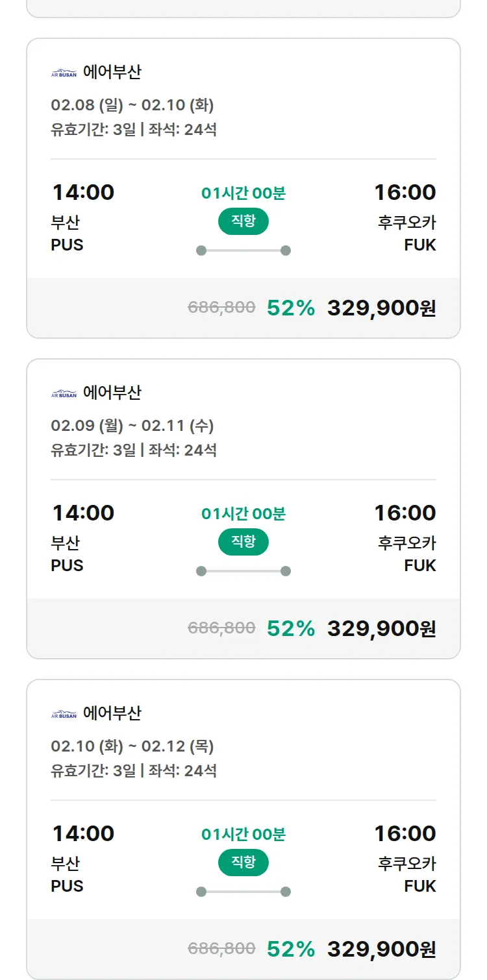Select the 329,900원 price on the 02.09 flight
Viewport: 487px width, 980px height.
[381, 628]
